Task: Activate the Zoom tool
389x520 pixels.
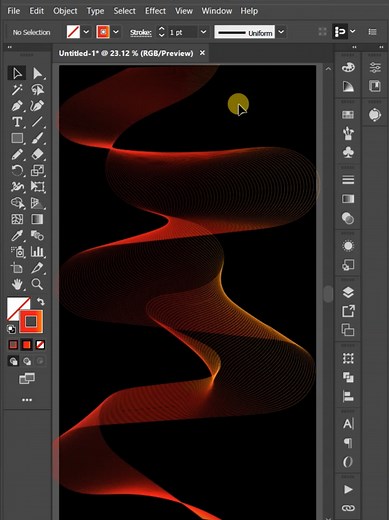Action: pyautogui.click(x=37, y=284)
